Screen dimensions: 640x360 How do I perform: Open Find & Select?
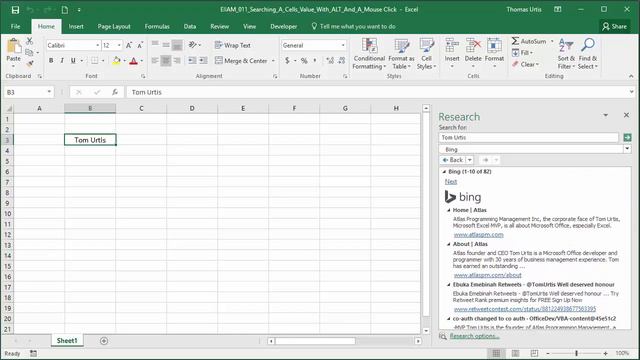tap(587, 54)
